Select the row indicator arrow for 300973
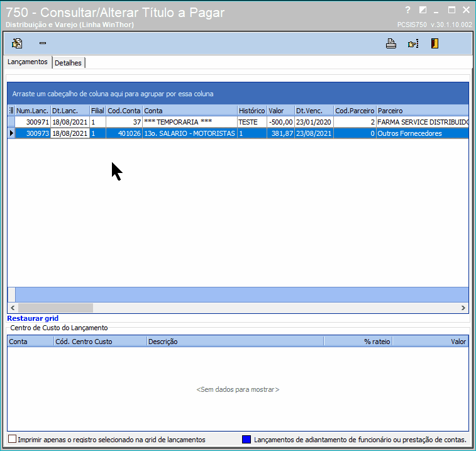 point(11,133)
